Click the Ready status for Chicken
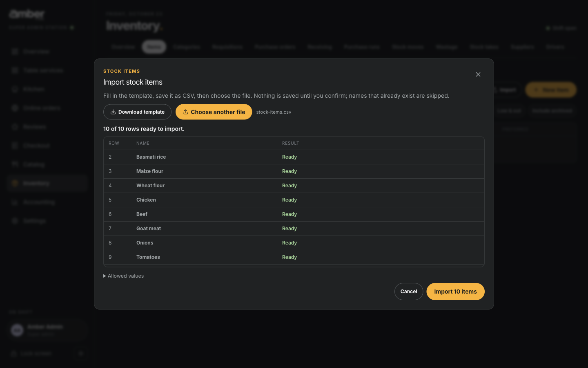This screenshot has height=368, width=588. pyautogui.click(x=290, y=200)
